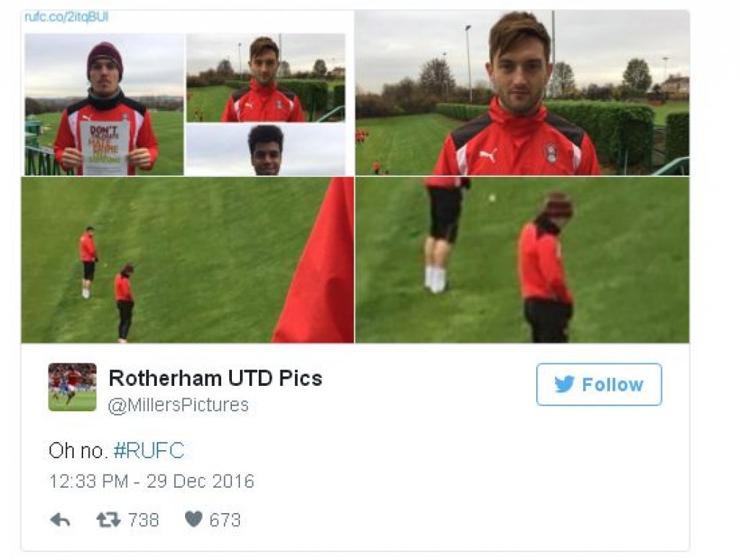Open wide photo of two players on grass slope
This screenshot has height=560, width=740.
click(x=187, y=260)
